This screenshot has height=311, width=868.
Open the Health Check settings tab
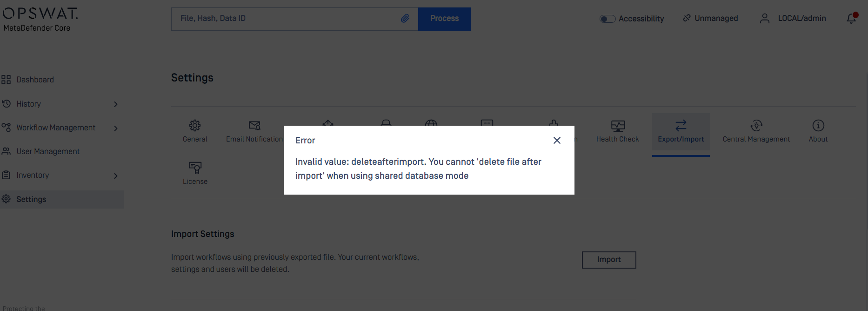tap(618, 131)
